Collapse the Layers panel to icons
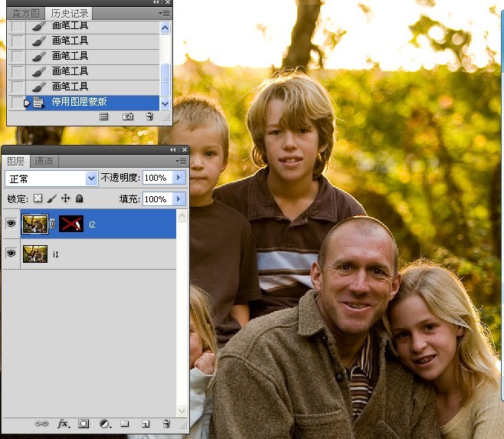Image resolution: width=504 pixels, height=439 pixels. tap(173, 150)
